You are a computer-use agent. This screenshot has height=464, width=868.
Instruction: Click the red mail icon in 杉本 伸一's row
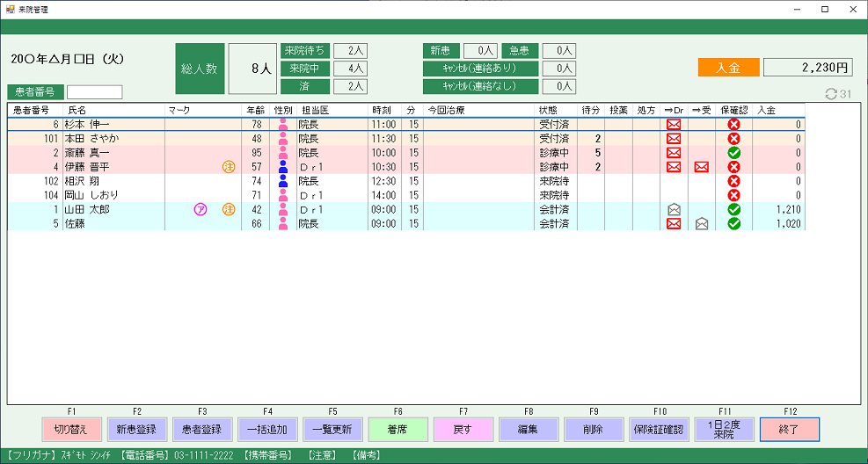tap(674, 125)
